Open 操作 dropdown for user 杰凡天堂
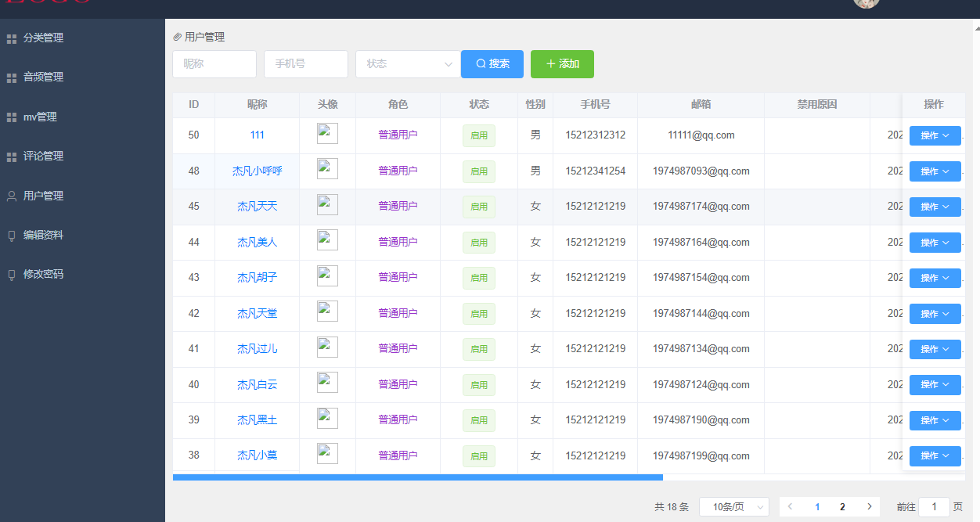 [x=935, y=314]
